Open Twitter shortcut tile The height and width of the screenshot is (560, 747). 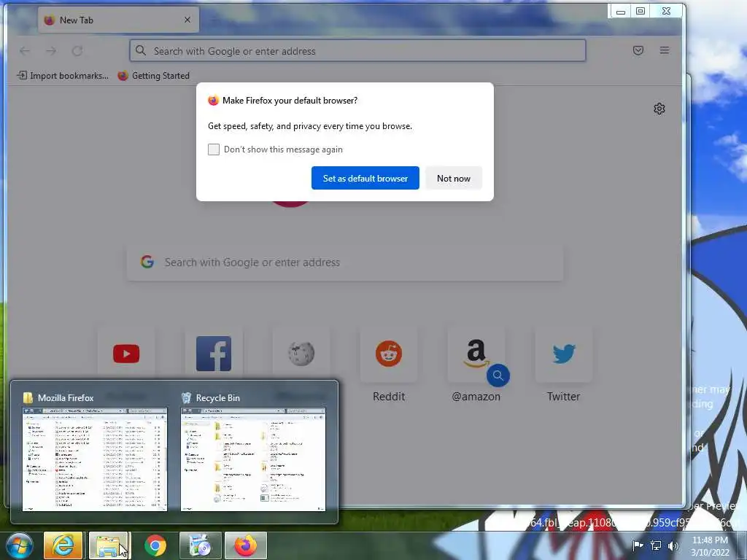[x=564, y=354]
